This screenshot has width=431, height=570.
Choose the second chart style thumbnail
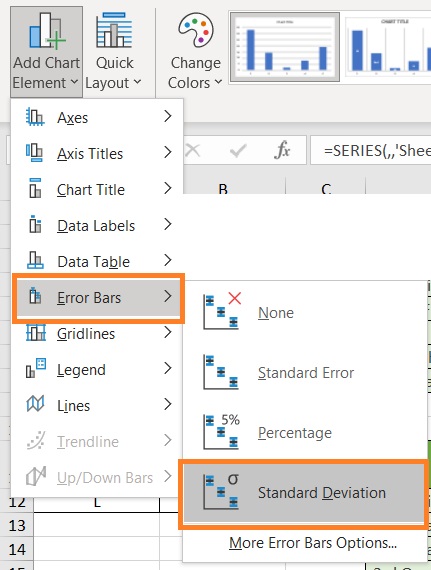tap(388, 47)
